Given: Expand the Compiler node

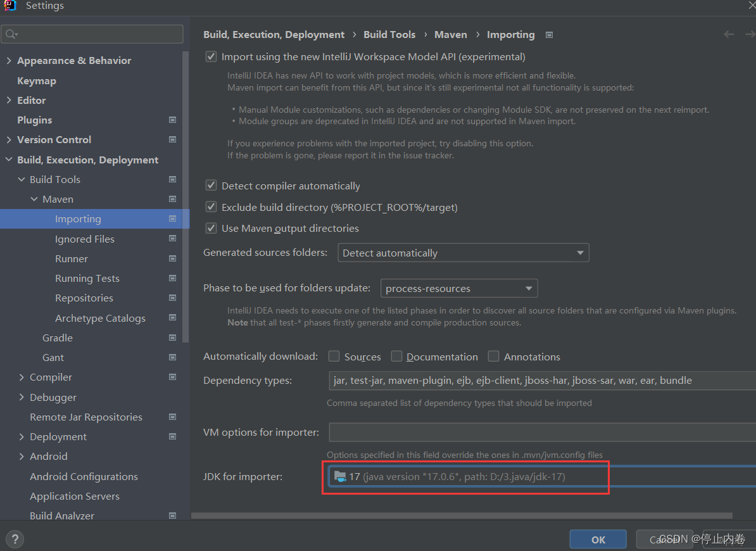Looking at the screenshot, I should (22, 377).
